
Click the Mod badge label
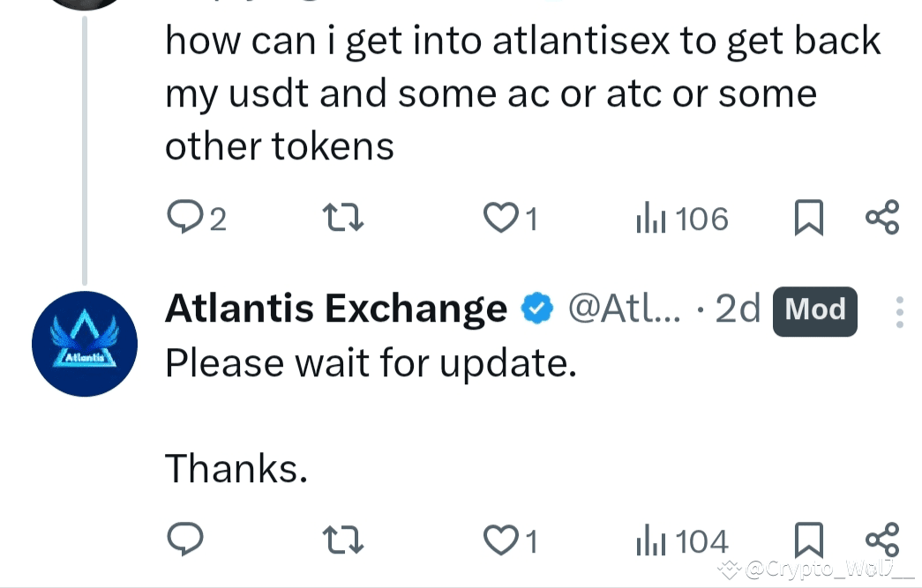coord(814,309)
